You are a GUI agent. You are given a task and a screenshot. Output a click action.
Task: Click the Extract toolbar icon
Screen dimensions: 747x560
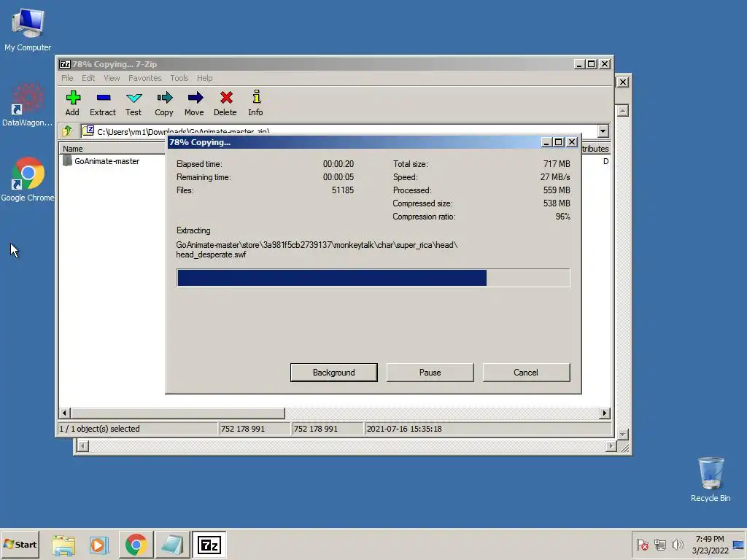[103, 103]
